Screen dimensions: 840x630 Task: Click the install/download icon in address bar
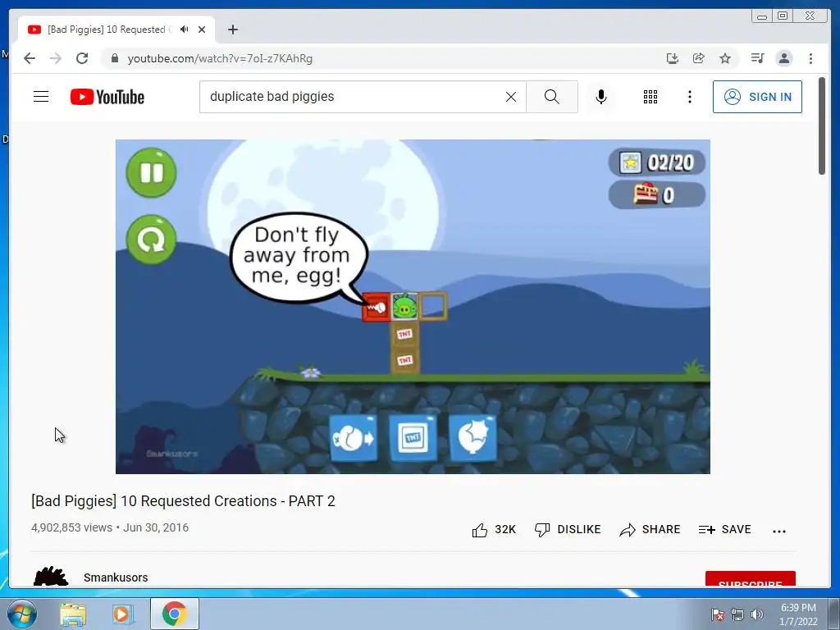(673, 58)
